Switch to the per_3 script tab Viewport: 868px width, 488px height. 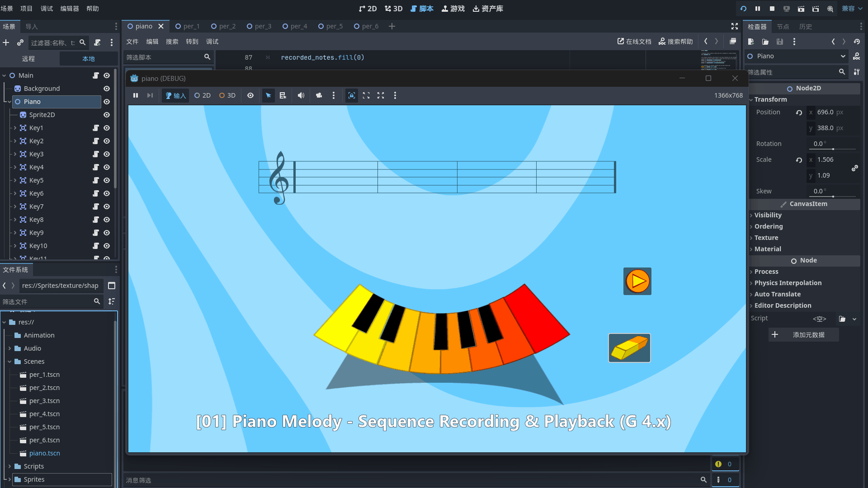[x=259, y=26]
